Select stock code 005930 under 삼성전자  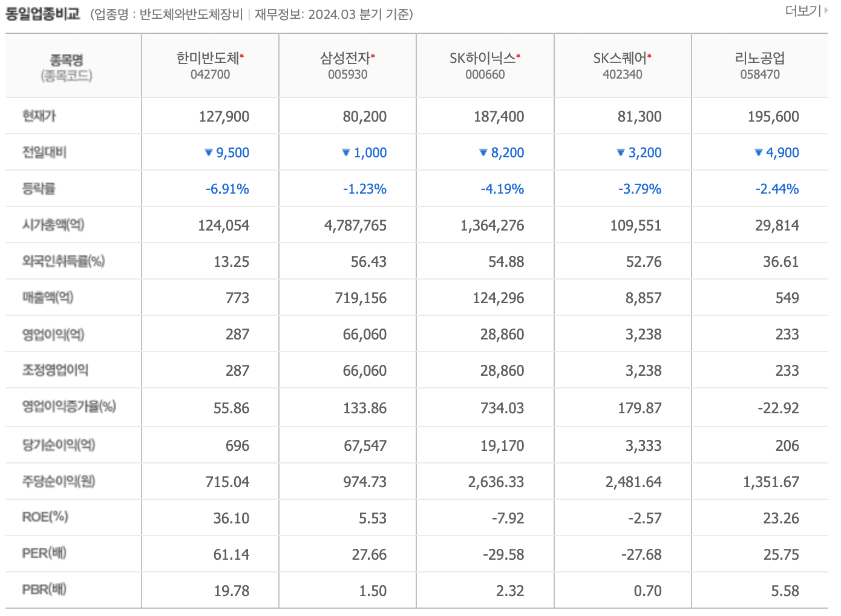348,74
